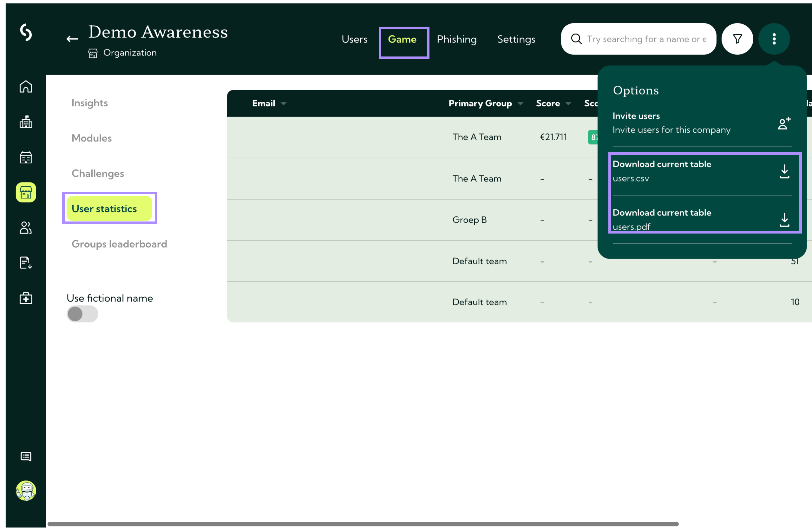Open the document download sidebar icon
The width and height of the screenshot is (812, 528).
[26, 263]
